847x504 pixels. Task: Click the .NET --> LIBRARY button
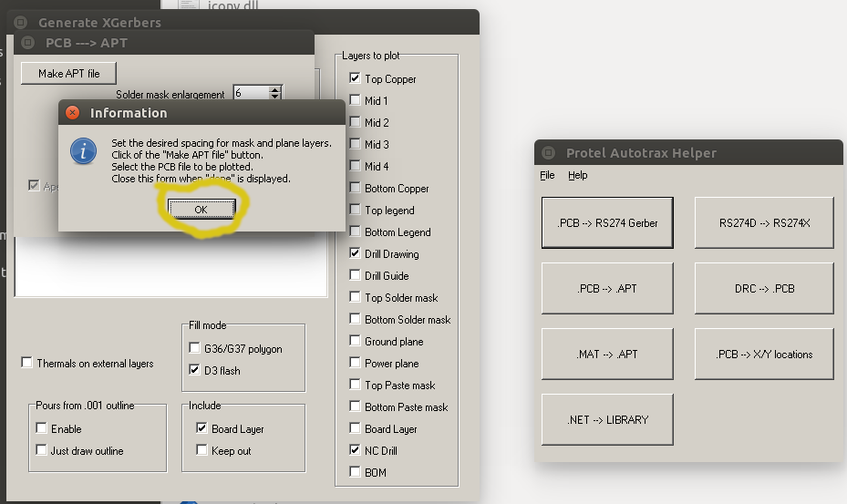click(607, 420)
